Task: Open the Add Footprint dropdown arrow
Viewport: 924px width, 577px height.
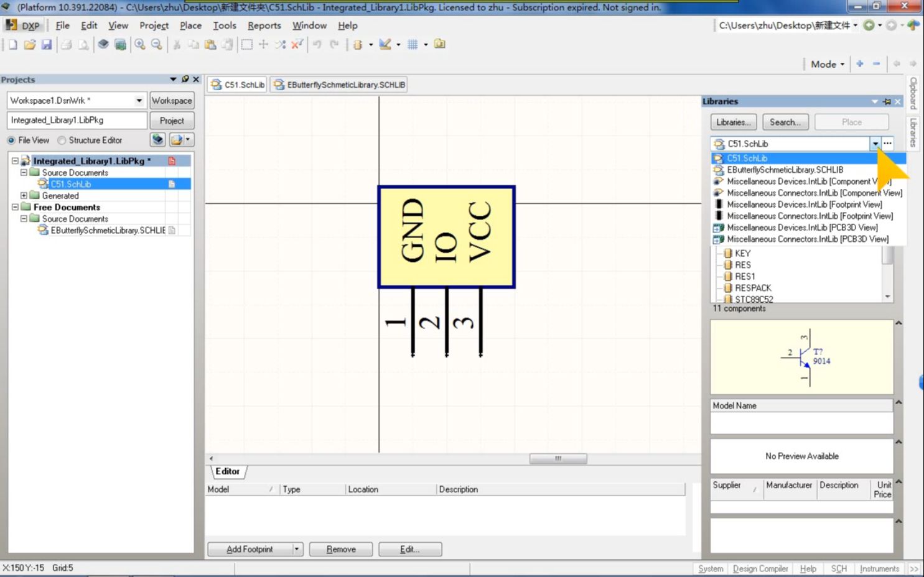Action: tap(297, 549)
